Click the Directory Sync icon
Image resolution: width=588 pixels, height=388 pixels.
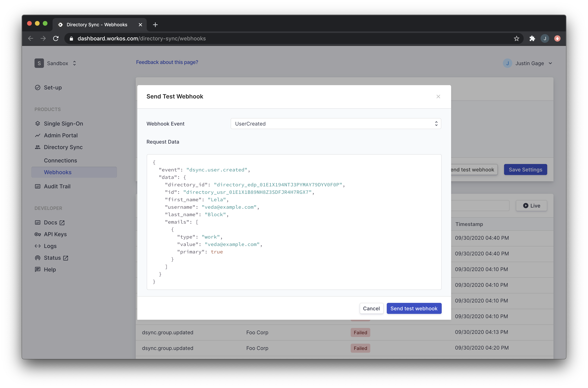coord(38,147)
